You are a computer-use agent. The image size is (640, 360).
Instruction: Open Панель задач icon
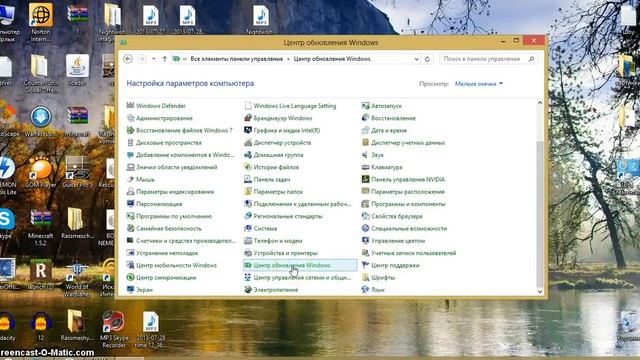coord(248,179)
